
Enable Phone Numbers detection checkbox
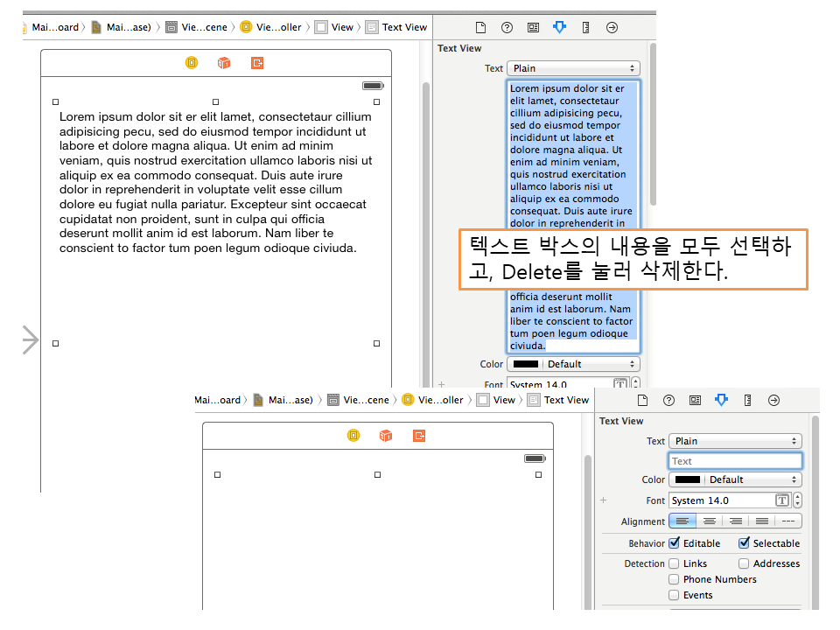tap(675, 579)
